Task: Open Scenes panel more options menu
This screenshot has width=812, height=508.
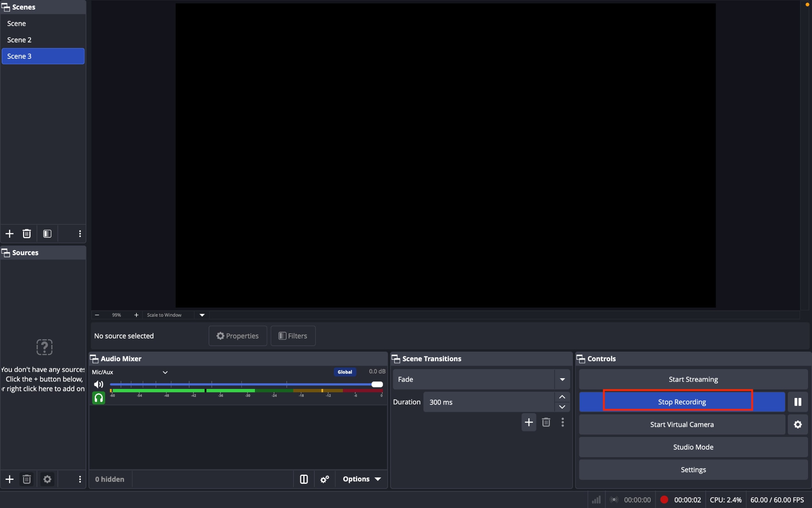Action: 80,234
